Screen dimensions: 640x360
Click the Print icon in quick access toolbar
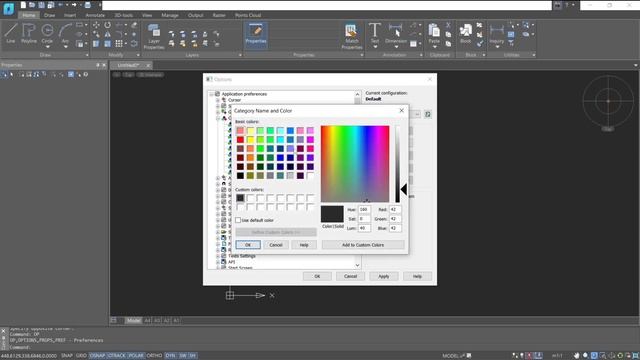click(x=87, y=5)
